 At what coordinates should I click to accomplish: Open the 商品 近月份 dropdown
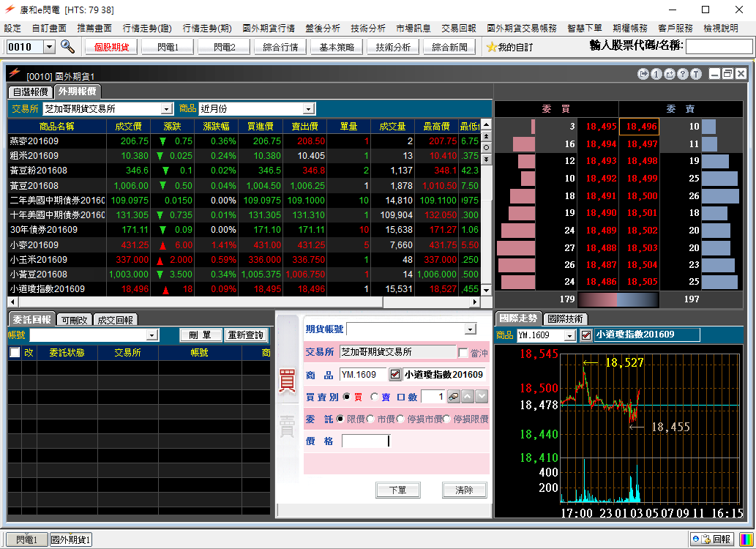click(308, 109)
